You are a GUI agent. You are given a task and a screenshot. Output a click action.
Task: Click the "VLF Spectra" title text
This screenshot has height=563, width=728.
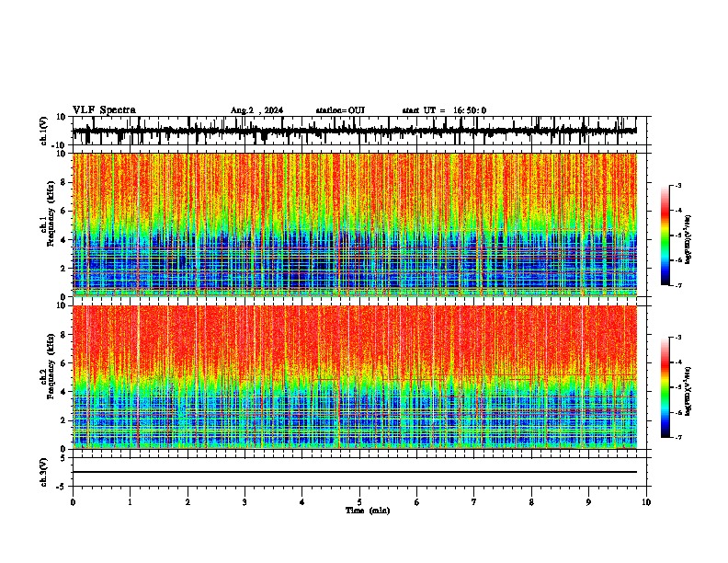coord(104,109)
